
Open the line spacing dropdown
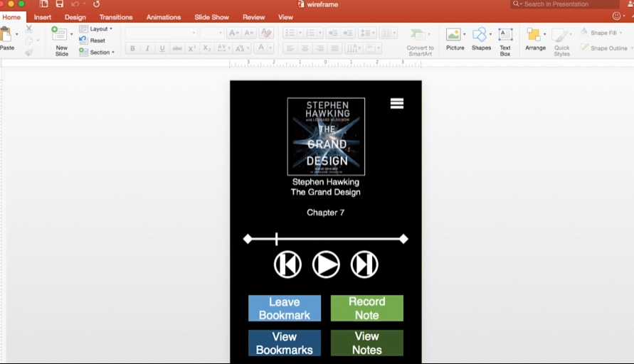coord(367,33)
